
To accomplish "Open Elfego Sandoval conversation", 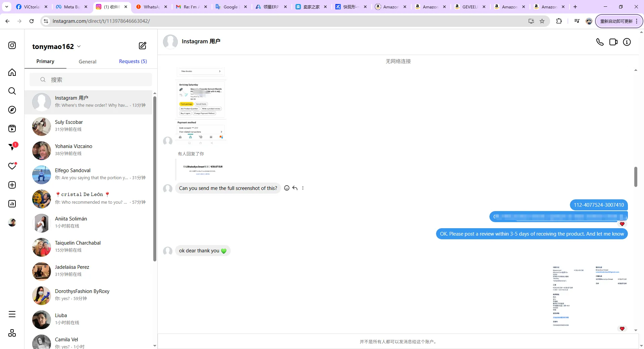I will 89,174.
